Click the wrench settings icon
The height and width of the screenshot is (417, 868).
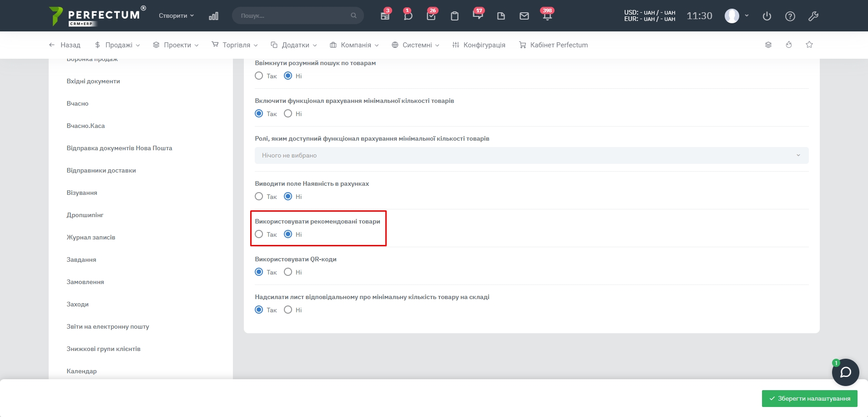coord(813,16)
